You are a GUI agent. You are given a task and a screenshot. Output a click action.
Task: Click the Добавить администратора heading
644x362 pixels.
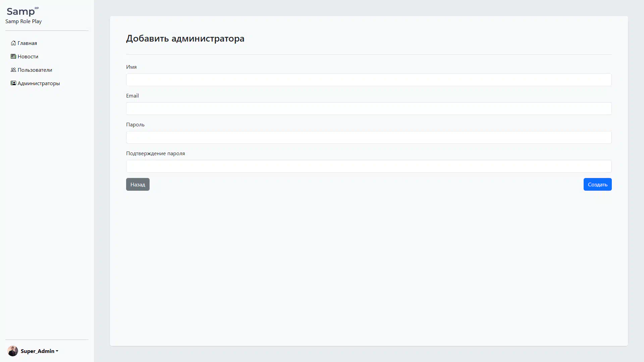coord(185,39)
